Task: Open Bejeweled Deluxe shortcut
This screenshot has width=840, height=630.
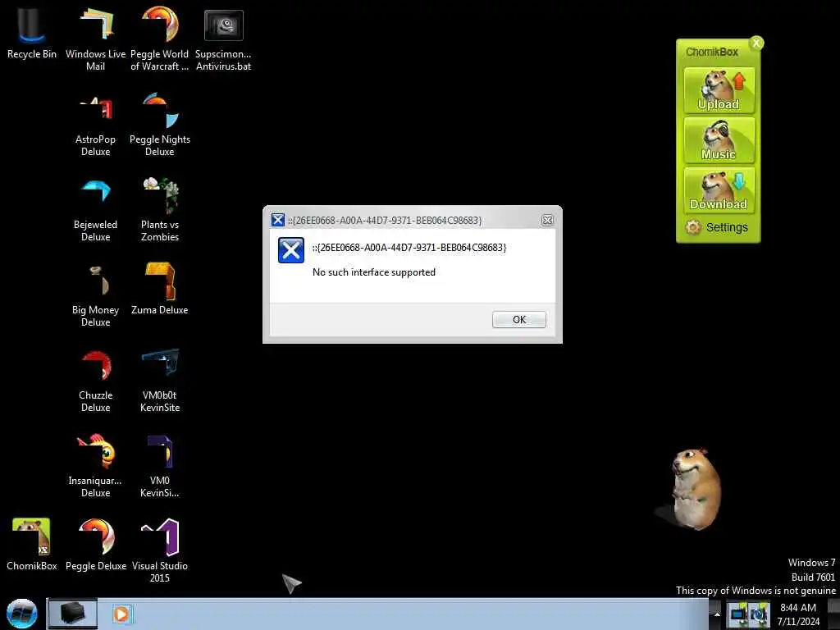Action: (95, 210)
